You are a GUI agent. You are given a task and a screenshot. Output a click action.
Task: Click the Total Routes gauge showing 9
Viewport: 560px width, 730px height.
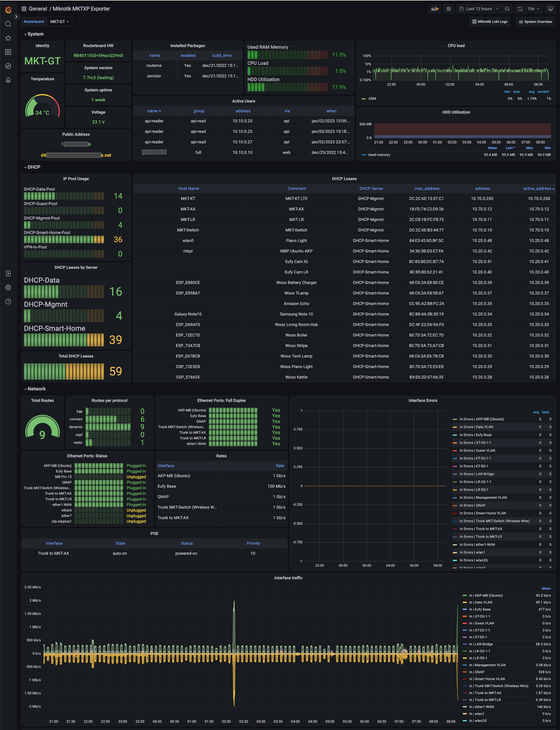(x=42, y=427)
